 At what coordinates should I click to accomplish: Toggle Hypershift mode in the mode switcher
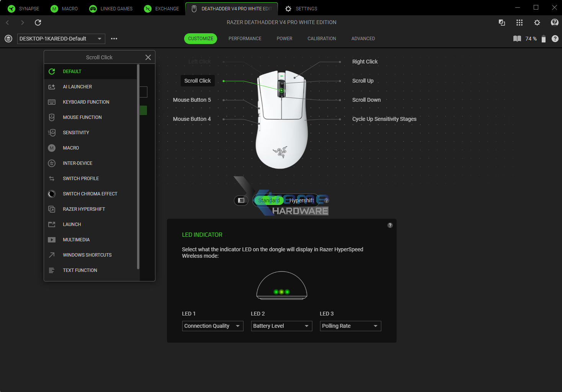tap(302, 200)
